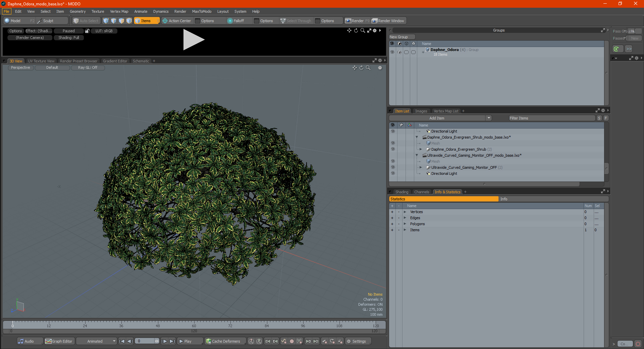Step to previous frame

(130, 341)
